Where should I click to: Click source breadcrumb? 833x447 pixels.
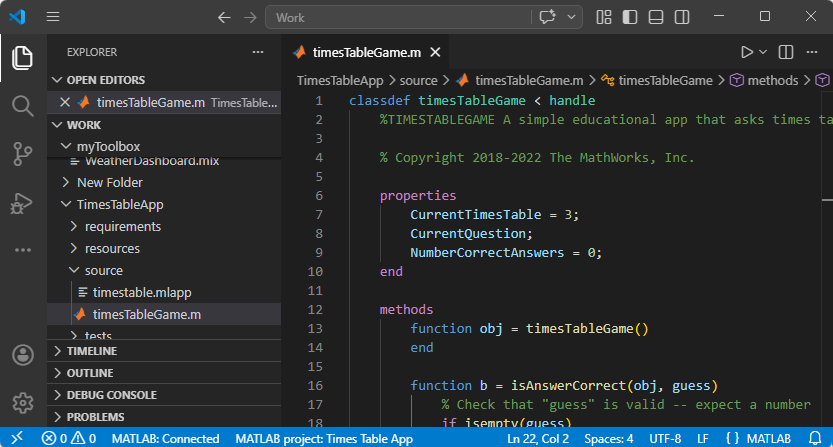(x=418, y=80)
